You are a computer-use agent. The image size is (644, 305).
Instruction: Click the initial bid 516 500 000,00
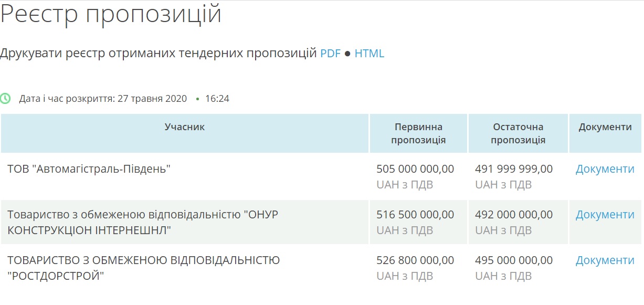tap(415, 215)
